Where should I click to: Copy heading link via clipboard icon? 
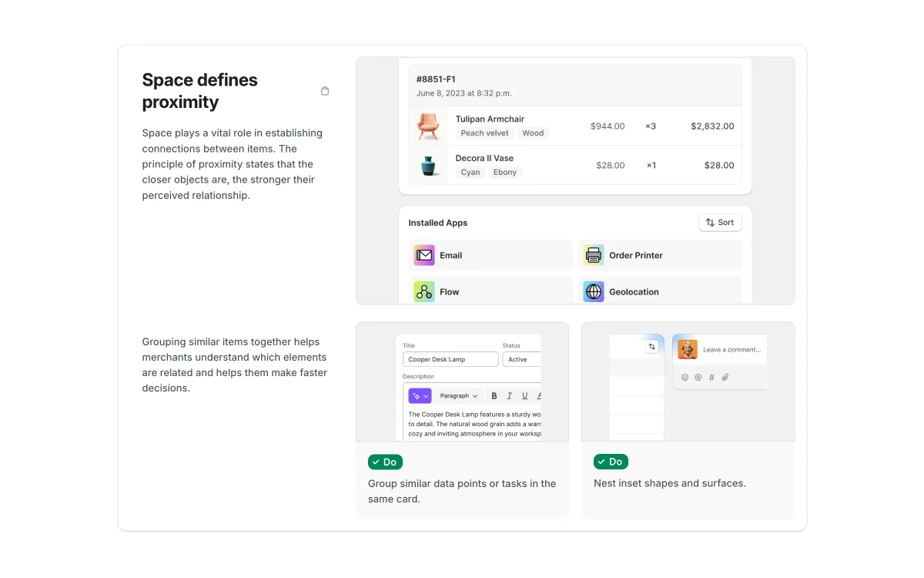click(x=325, y=91)
